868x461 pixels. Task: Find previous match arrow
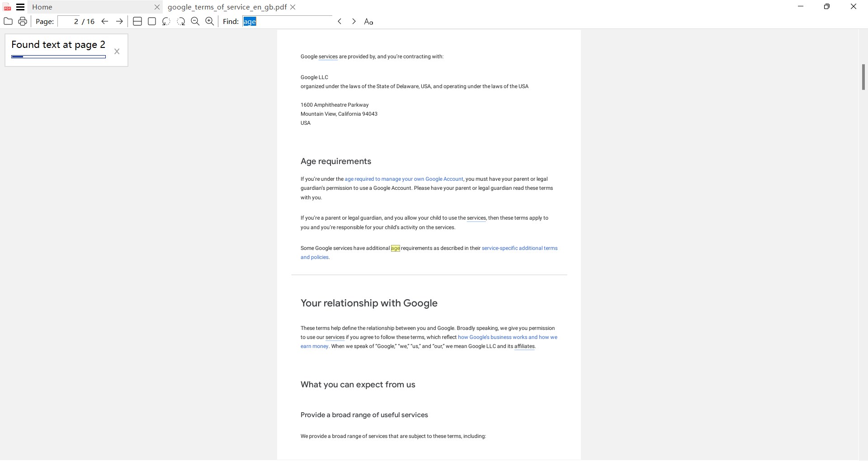pyautogui.click(x=340, y=21)
